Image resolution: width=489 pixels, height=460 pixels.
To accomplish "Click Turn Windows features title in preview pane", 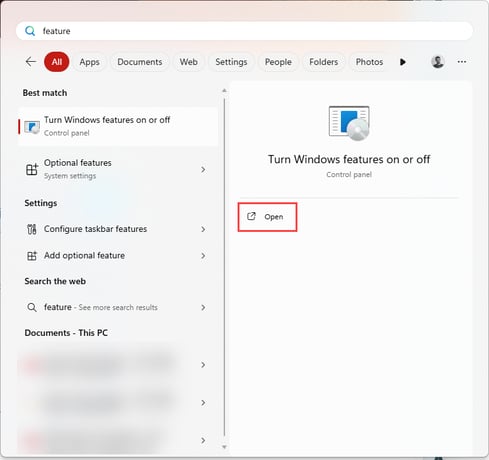I will pyautogui.click(x=349, y=159).
